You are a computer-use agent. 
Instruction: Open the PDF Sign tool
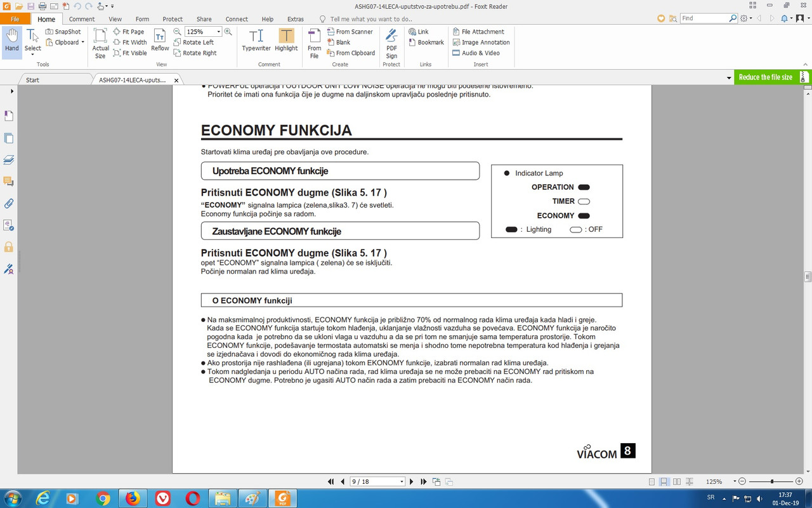[x=391, y=43]
